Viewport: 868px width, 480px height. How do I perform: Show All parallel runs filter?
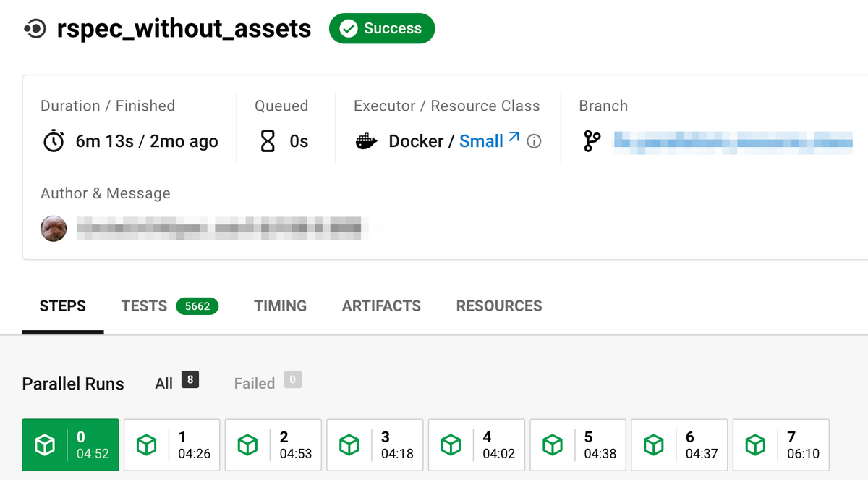tap(176, 382)
